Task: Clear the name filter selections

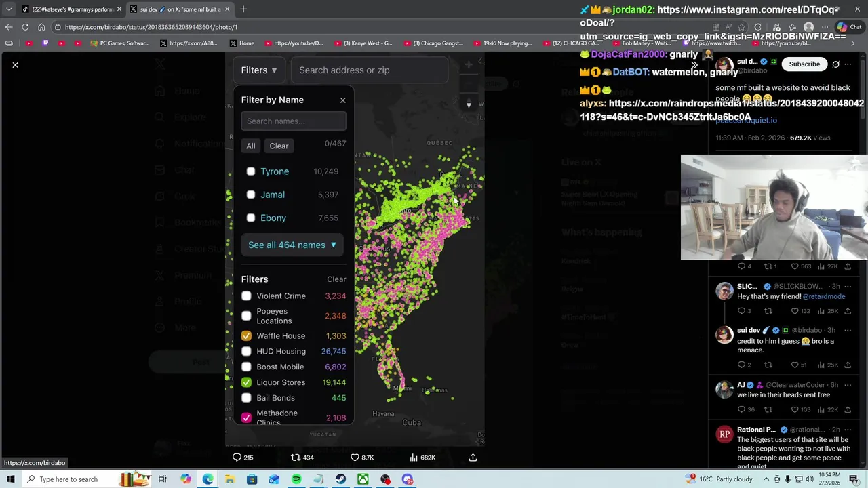Action: 279,146
